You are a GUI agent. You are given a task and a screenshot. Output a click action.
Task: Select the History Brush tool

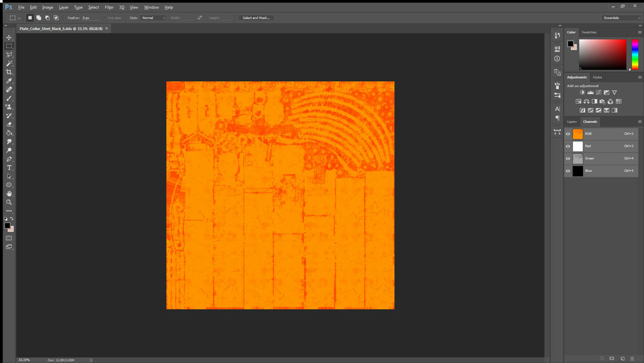point(9,116)
